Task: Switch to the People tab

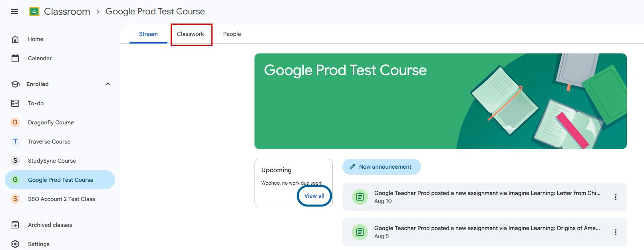Action: (232, 34)
